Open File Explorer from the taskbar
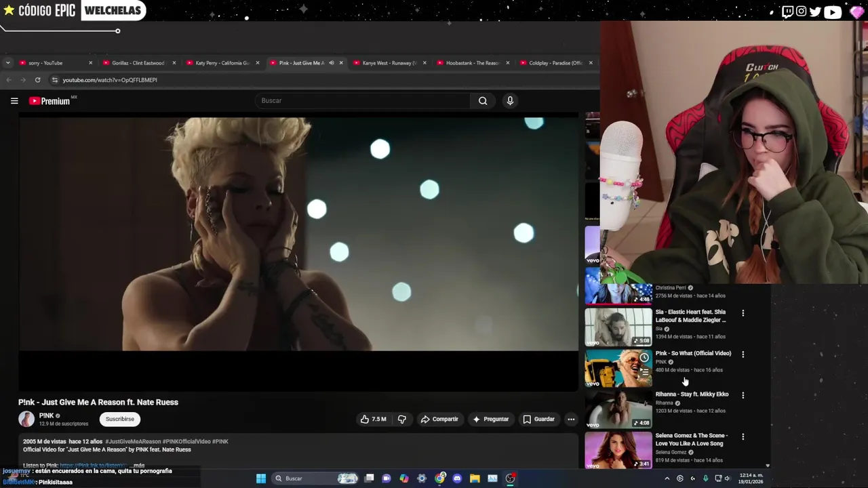This screenshot has height=488, width=868. tap(475, 479)
